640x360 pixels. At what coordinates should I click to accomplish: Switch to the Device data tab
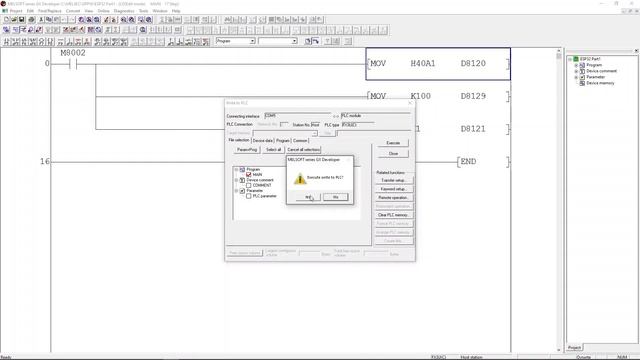click(x=263, y=140)
